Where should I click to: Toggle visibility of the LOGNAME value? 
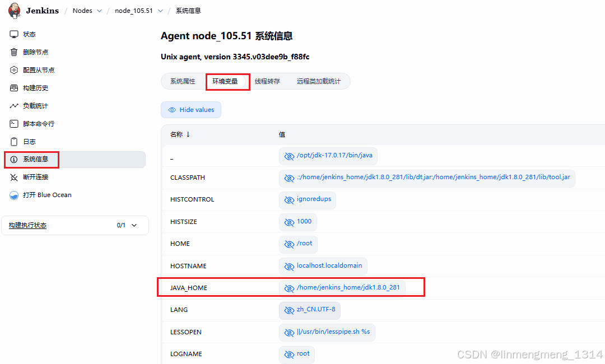coord(289,354)
